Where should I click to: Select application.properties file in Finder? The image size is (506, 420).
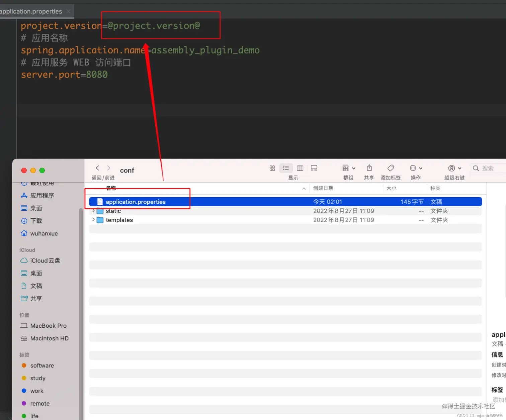285,202
